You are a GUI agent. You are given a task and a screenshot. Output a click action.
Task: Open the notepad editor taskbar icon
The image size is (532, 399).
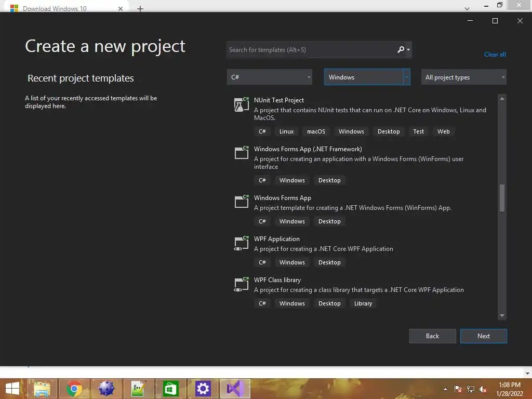coord(138,389)
